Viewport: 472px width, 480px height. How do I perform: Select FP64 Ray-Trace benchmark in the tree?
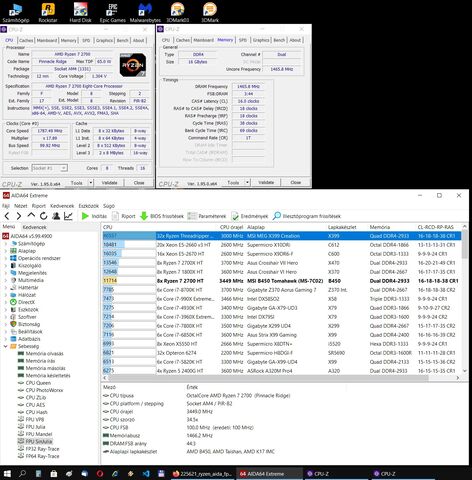[x=42, y=456]
